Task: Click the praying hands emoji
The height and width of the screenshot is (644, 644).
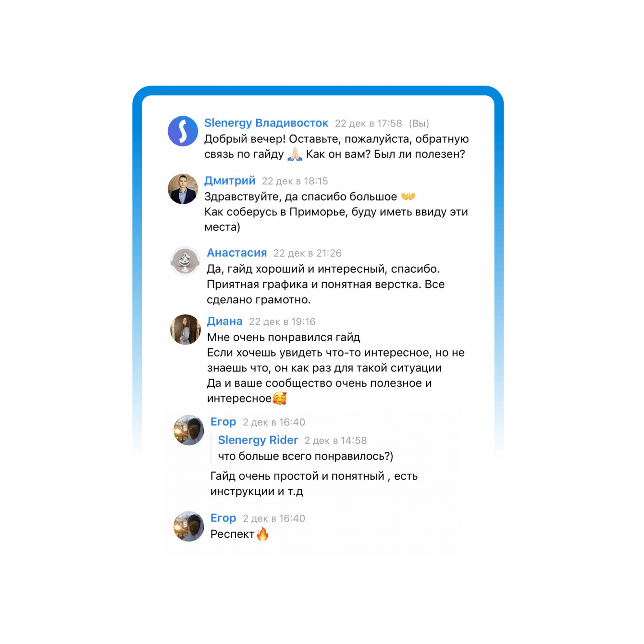Action: click(x=295, y=154)
